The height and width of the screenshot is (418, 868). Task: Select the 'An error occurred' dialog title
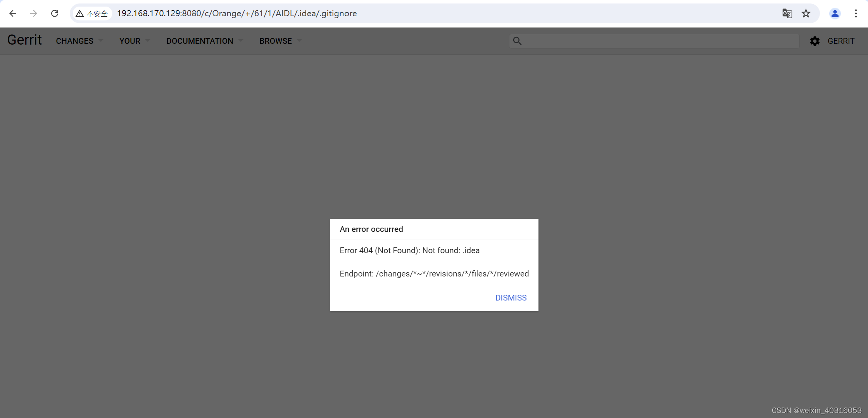[x=371, y=229]
